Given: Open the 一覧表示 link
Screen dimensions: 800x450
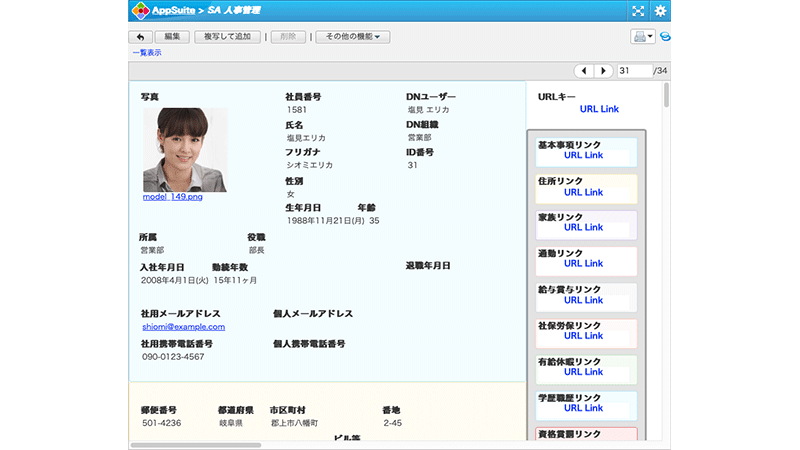Looking at the screenshot, I should click(x=147, y=52).
